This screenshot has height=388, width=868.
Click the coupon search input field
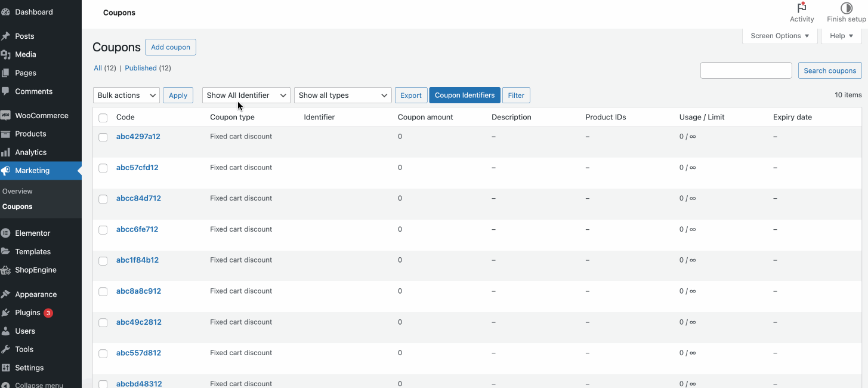(x=746, y=70)
